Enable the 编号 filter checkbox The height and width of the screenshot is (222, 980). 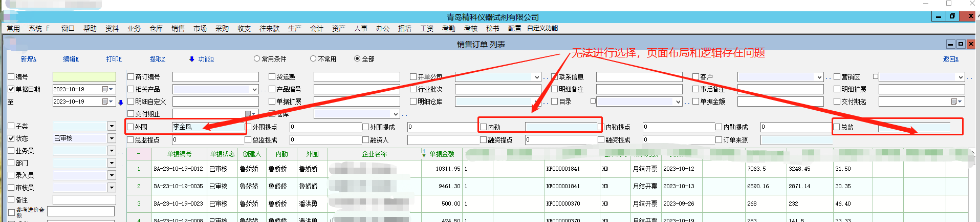tap(11, 77)
